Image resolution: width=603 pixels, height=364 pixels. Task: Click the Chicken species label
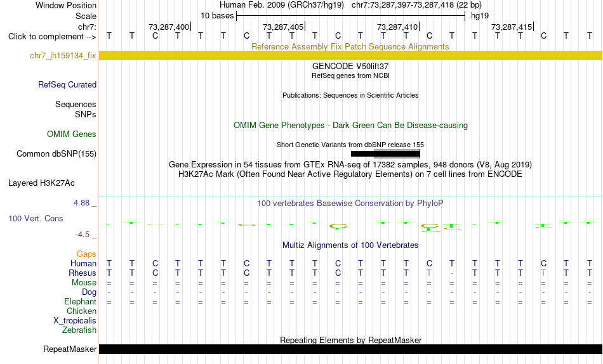pos(81,311)
